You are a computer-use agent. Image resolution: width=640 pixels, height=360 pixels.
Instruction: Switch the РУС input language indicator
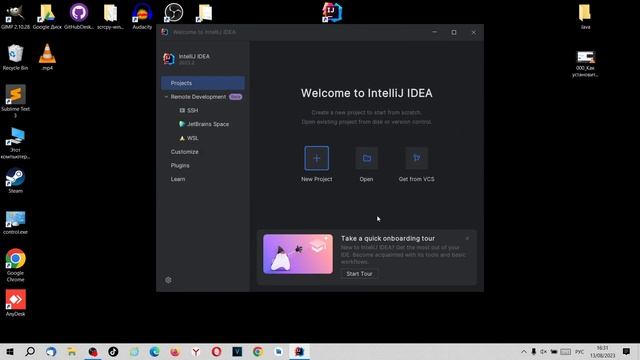[579, 351]
